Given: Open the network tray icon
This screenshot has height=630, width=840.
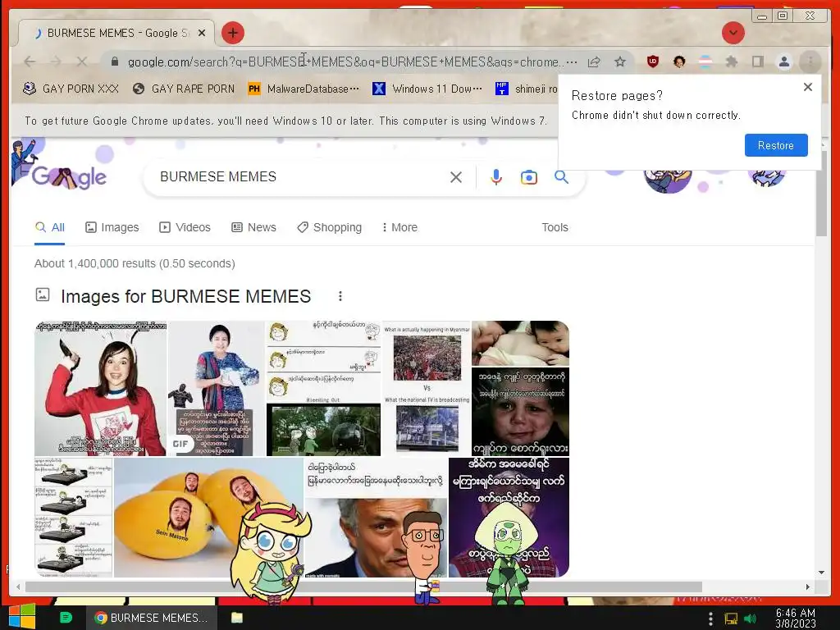Looking at the screenshot, I should (731, 619).
